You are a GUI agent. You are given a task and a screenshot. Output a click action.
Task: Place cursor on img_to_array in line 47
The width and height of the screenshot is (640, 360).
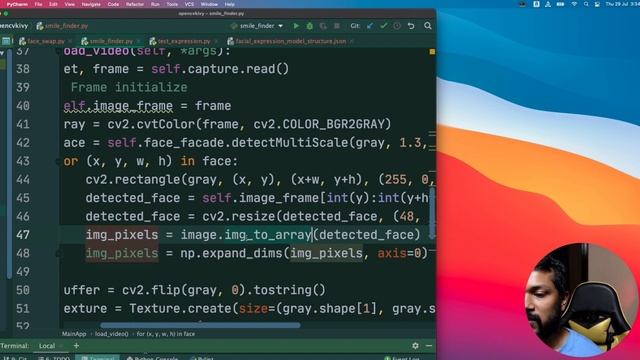click(268, 235)
